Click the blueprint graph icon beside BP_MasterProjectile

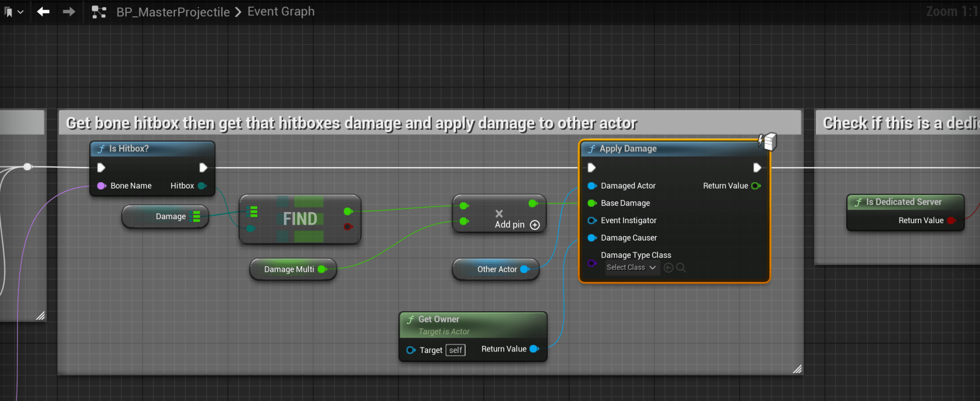tap(99, 12)
